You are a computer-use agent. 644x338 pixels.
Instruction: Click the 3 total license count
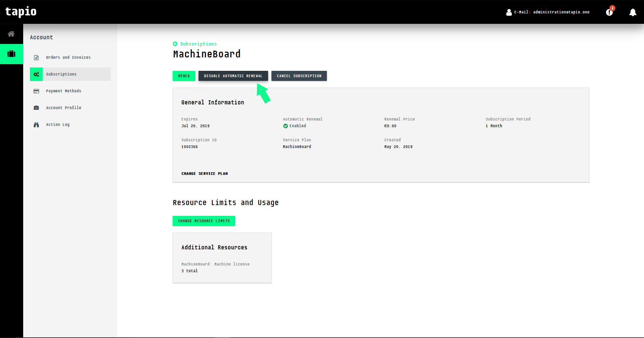tap(189, 271)
